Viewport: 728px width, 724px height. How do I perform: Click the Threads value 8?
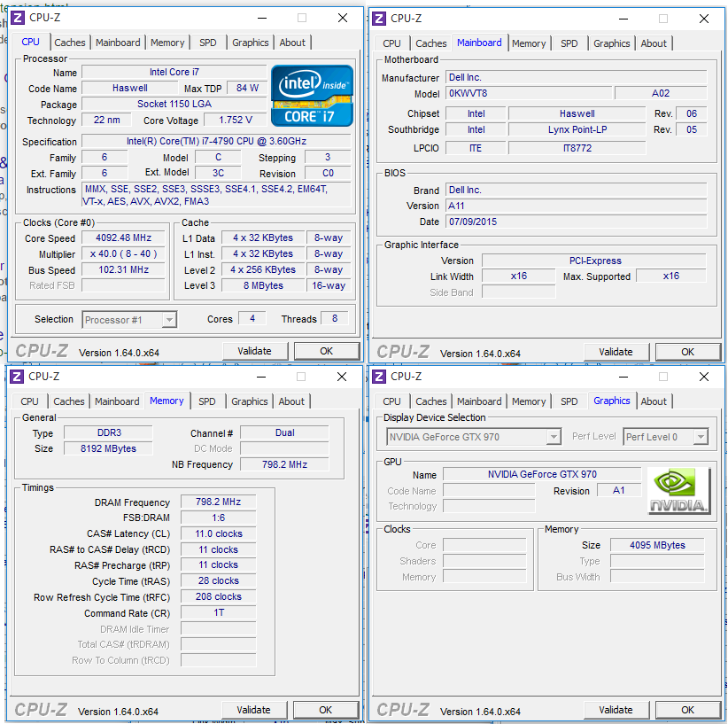(334, 319)
